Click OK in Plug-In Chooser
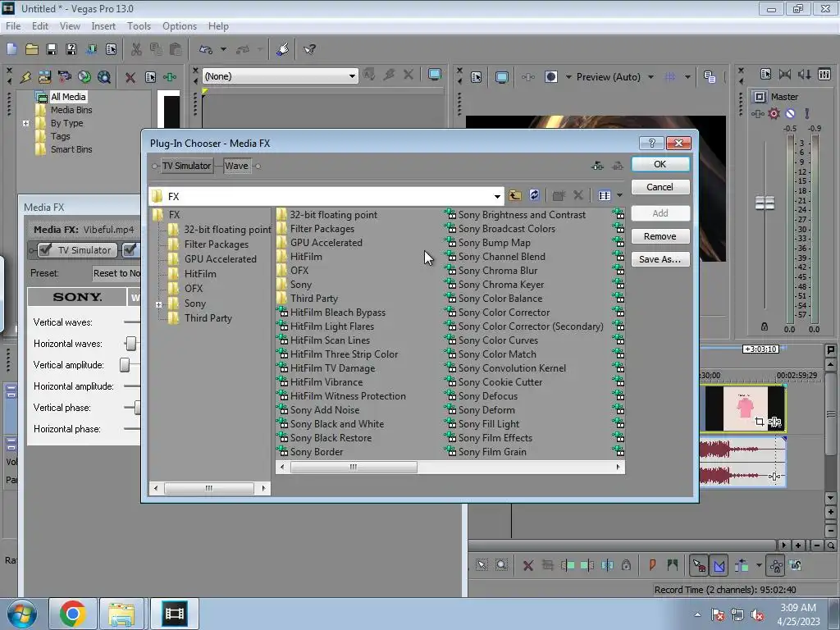Viewport: 840px width, 630px height. 660,164
